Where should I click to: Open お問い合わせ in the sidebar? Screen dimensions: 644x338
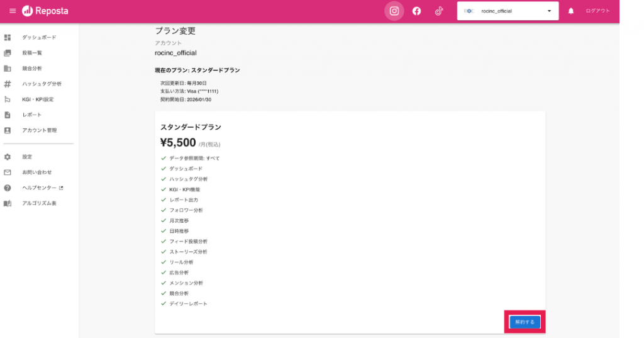36,172
